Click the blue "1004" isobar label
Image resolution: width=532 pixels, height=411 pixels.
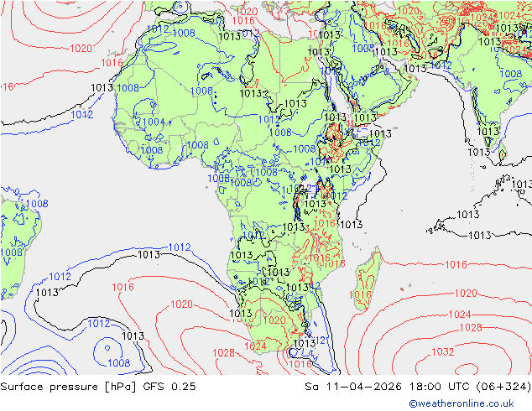[154, 122]
